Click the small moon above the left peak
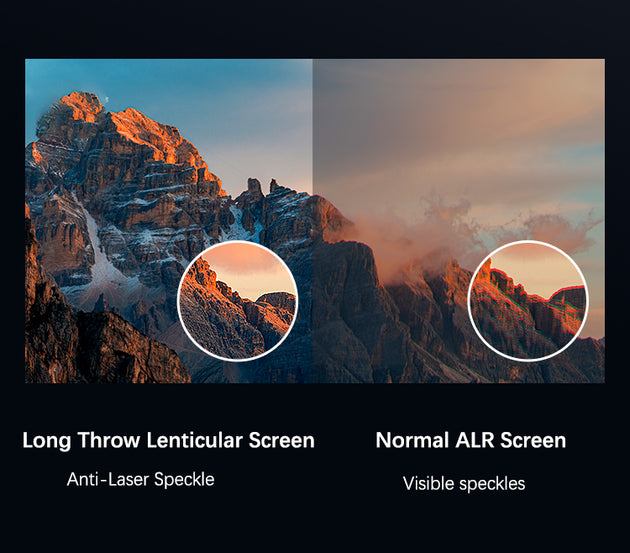This screenshot has width=630, height=553. tap(106, 98)
